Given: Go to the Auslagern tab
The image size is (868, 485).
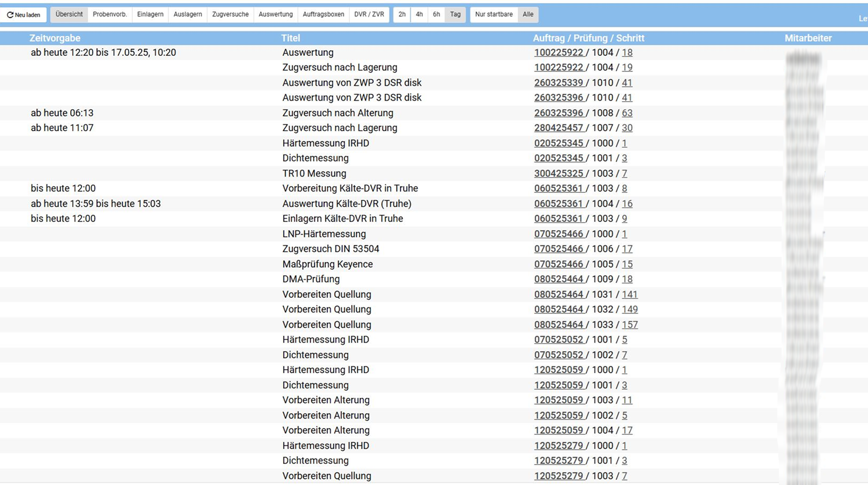Looking at the screenshot, I should pos(188,15).
